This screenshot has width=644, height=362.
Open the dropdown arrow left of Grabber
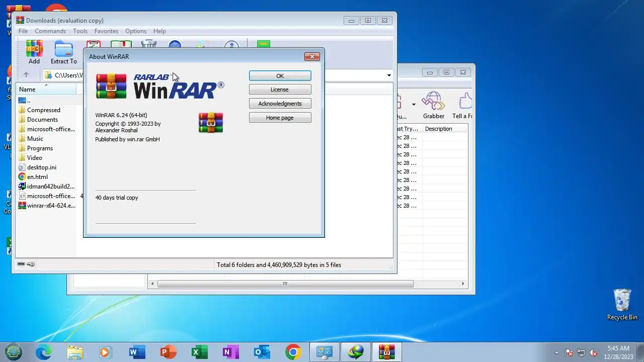tap(414, 105)
